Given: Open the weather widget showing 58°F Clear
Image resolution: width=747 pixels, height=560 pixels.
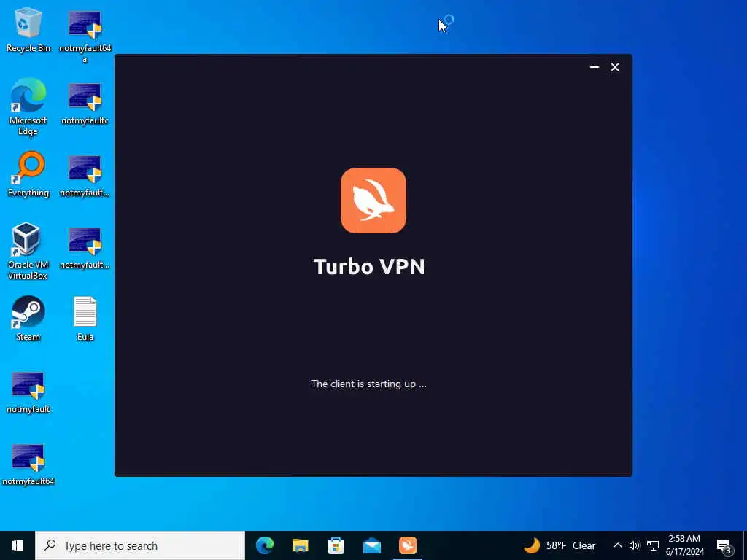Looking at the screenshot, I should [560, 545].
